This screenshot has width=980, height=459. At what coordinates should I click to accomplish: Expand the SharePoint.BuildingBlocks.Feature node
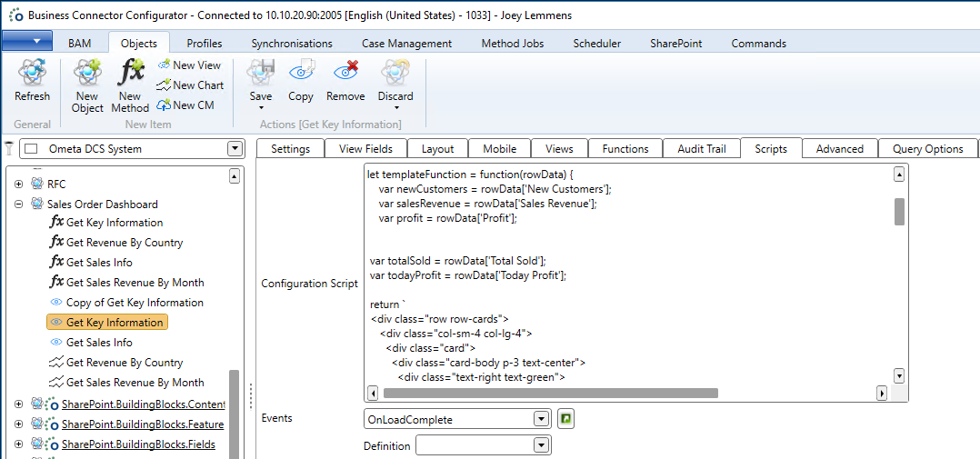pos(19,424)
